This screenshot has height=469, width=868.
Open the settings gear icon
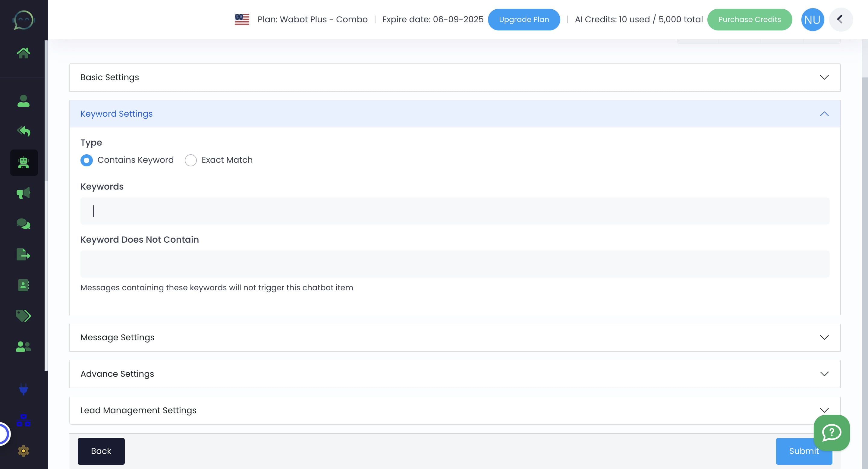24,451
